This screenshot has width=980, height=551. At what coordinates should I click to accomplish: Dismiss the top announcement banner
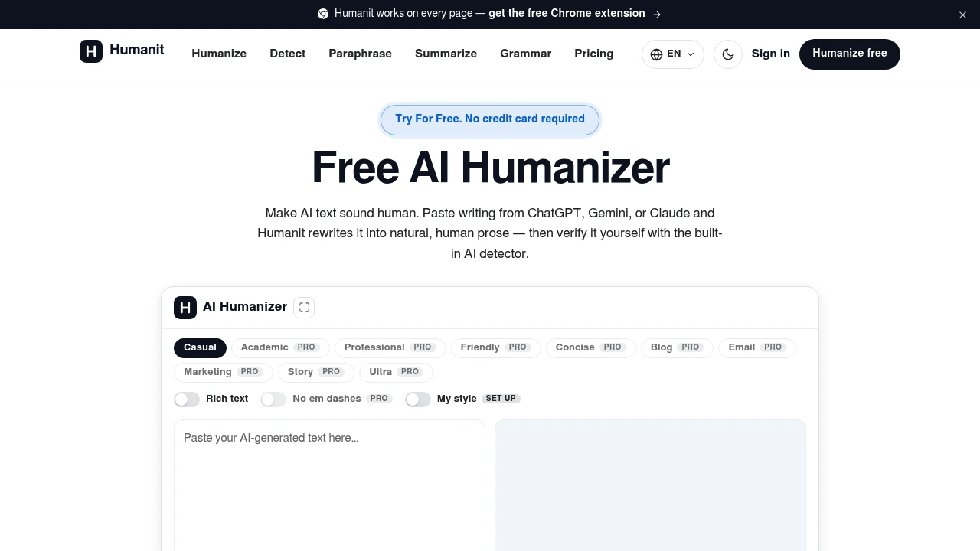coord(962,15)
